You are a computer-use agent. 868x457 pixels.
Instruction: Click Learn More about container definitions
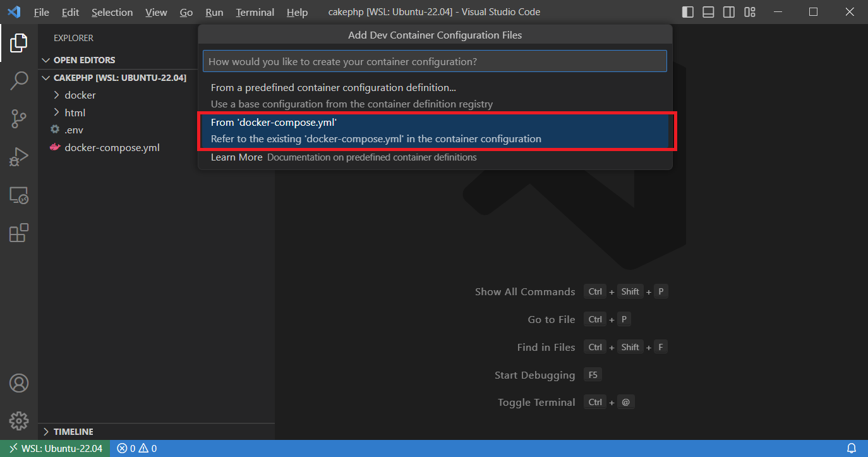236,157
